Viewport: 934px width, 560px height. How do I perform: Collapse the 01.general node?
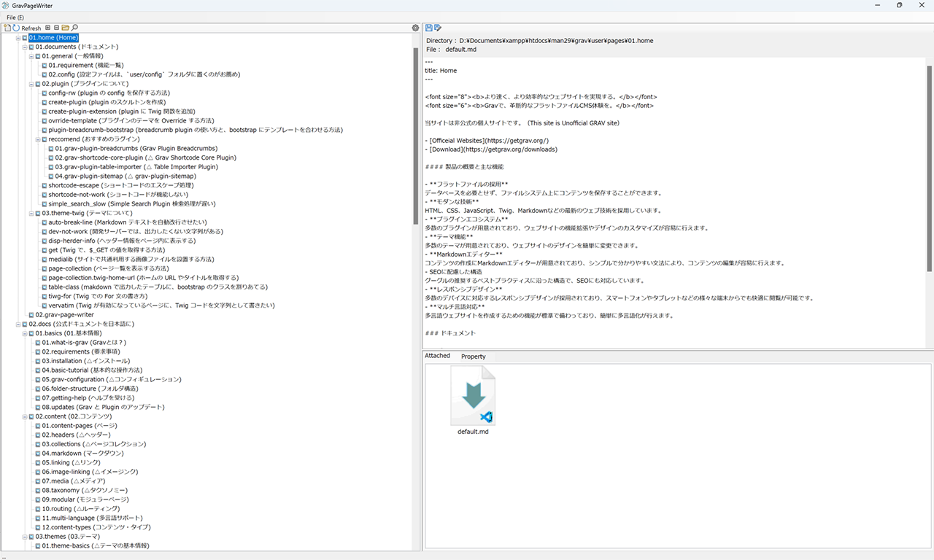click(x=31, y=56)
